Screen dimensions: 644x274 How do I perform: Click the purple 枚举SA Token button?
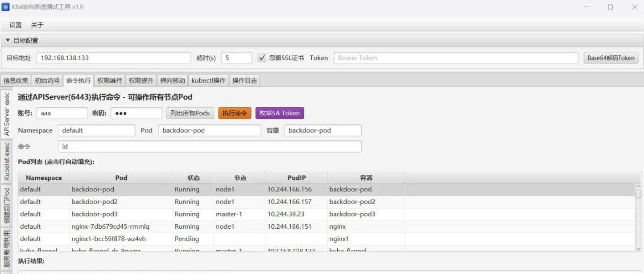coord(280,113)
